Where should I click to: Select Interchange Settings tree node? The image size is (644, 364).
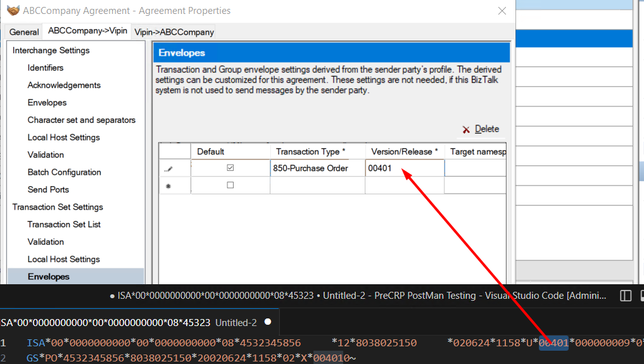[51, 50]
